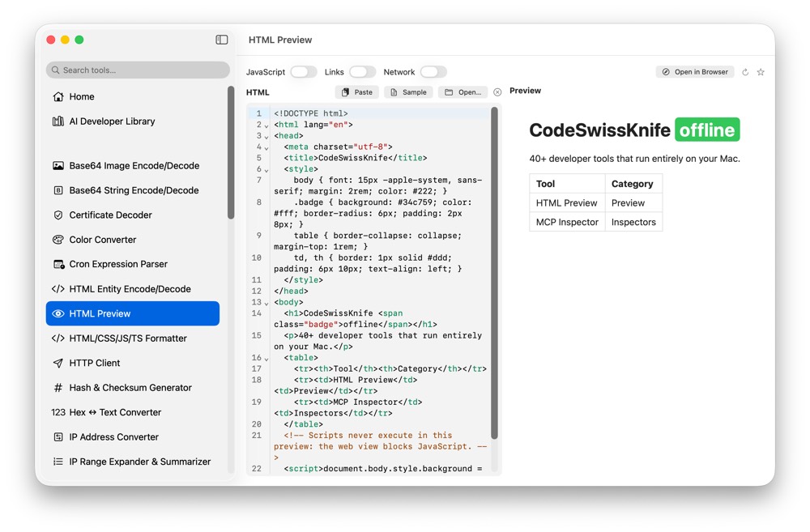Collapse the body fold on line 13

(266, 303)
